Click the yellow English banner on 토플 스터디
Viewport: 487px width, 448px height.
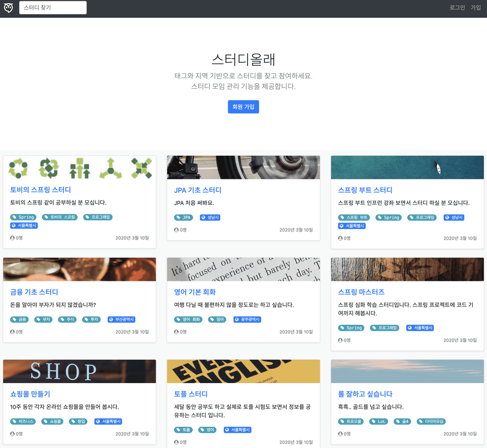tap(243, 371)
